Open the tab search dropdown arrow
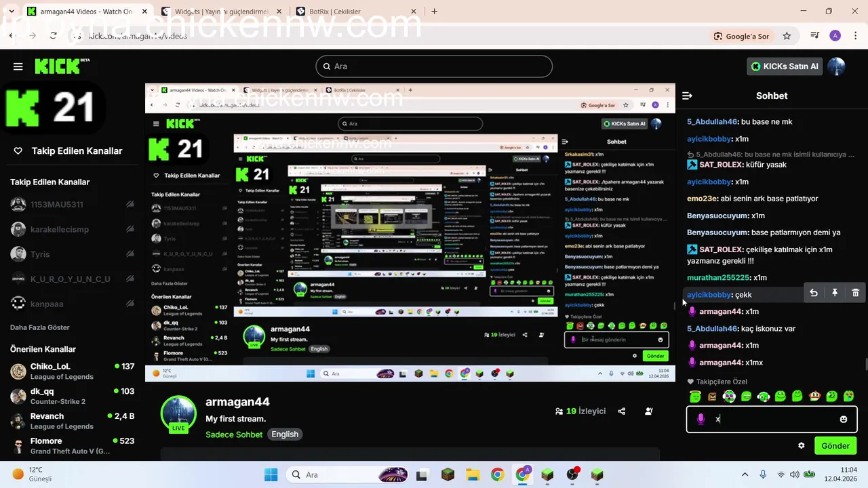 [12, 12]
